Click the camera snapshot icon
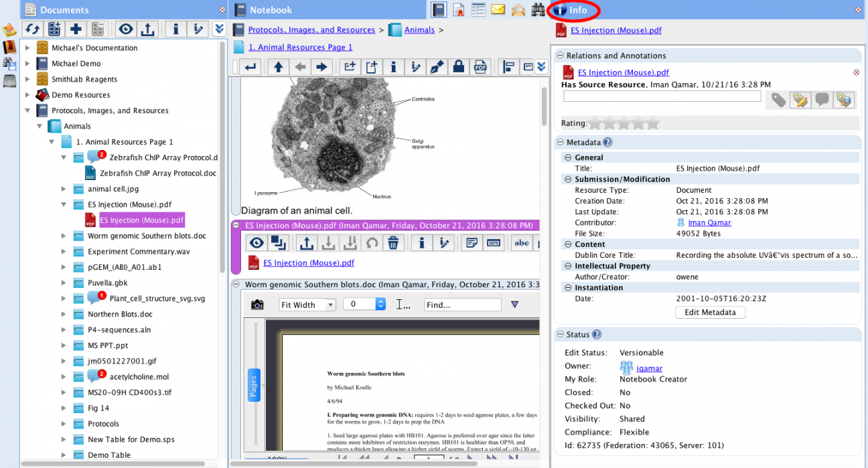The width and height of the screenshot is (868, 468). point(257,305)
